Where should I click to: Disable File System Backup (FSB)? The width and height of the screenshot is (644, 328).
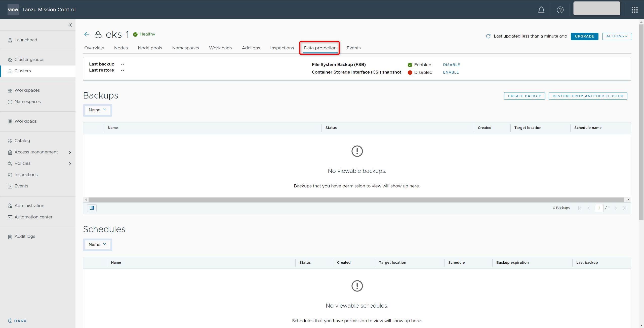coord(451,65)
